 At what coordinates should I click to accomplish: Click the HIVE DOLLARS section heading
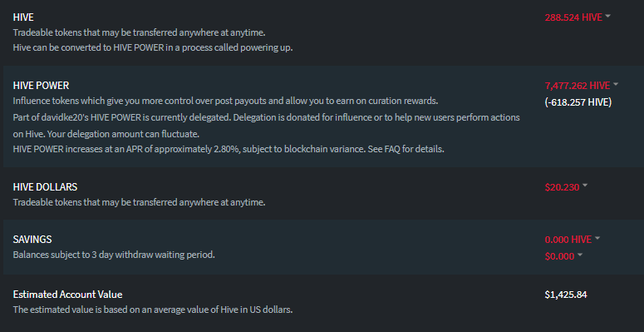click(45, 186)
